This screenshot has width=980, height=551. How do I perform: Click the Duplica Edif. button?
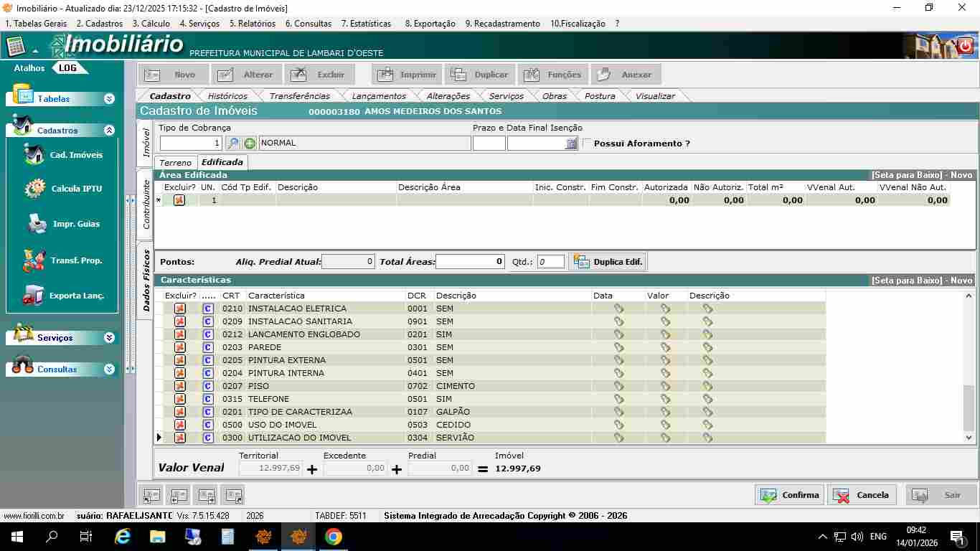[x=608, y=262]
